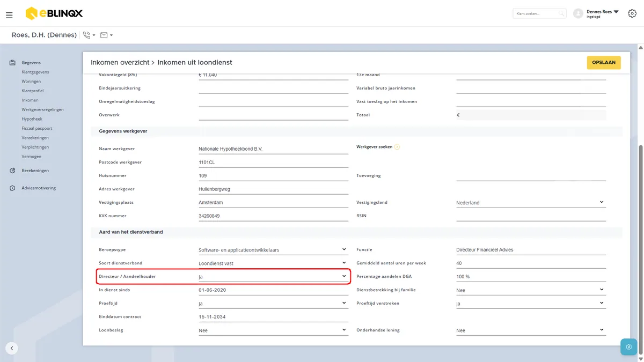This screenshot has height=362, width=644.
Task: Open the Beroepstype dropdown
Action: 273,250
